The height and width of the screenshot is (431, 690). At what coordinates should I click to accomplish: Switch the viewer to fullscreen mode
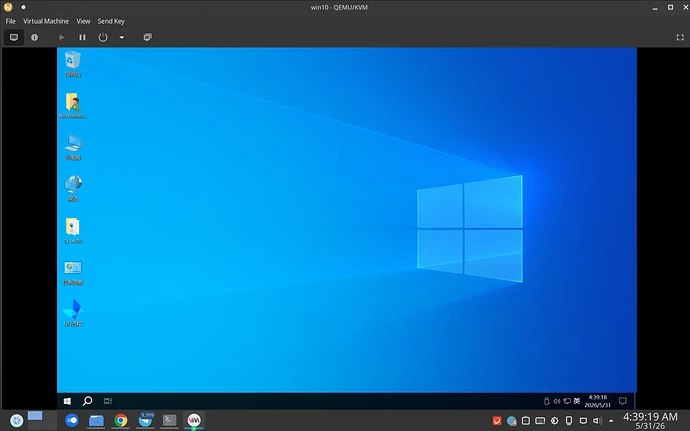coord(680,37)
